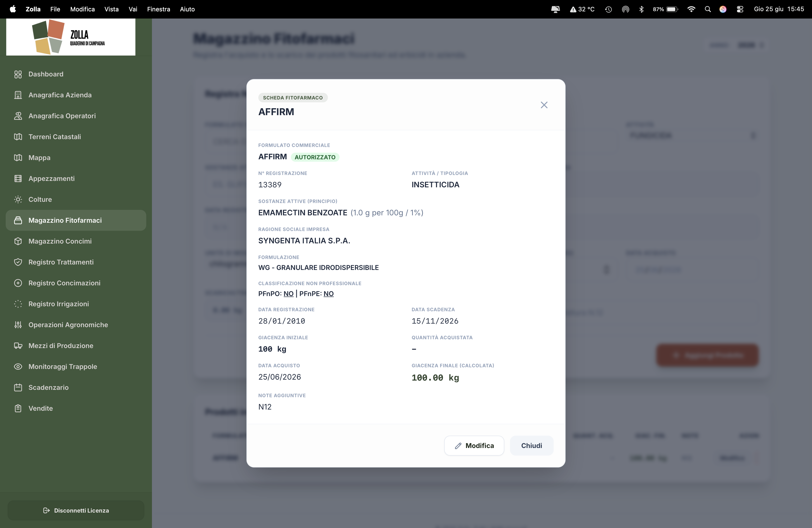Click the Disconnetti Licenza button

pyautogui.click(x=76, y=510)
